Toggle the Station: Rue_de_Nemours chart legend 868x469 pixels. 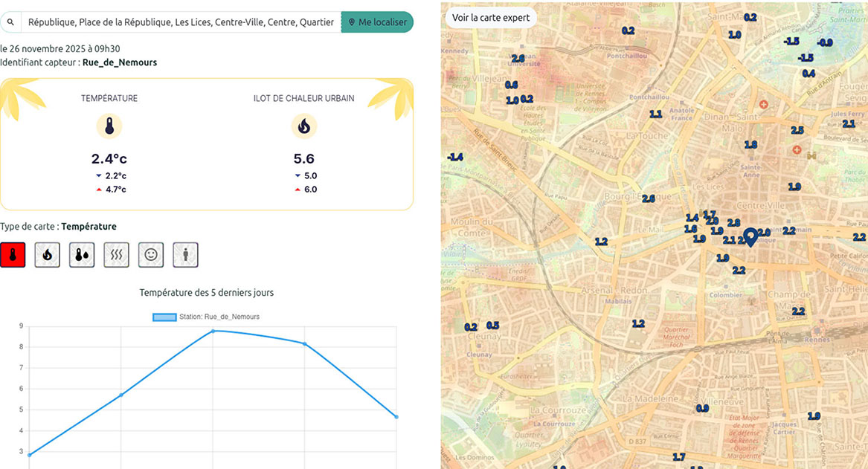[206, 317]
